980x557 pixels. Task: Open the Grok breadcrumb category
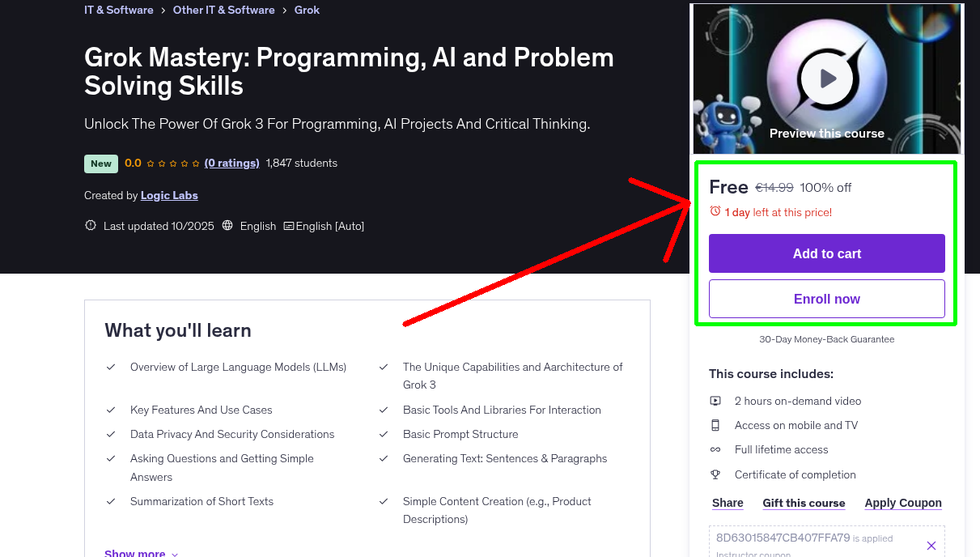307,10
